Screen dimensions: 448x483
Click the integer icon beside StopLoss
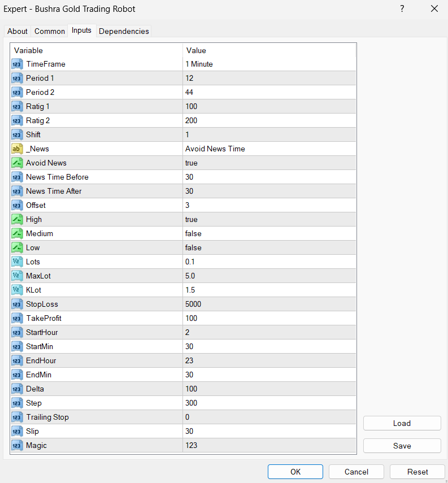[x=17, y=304]
